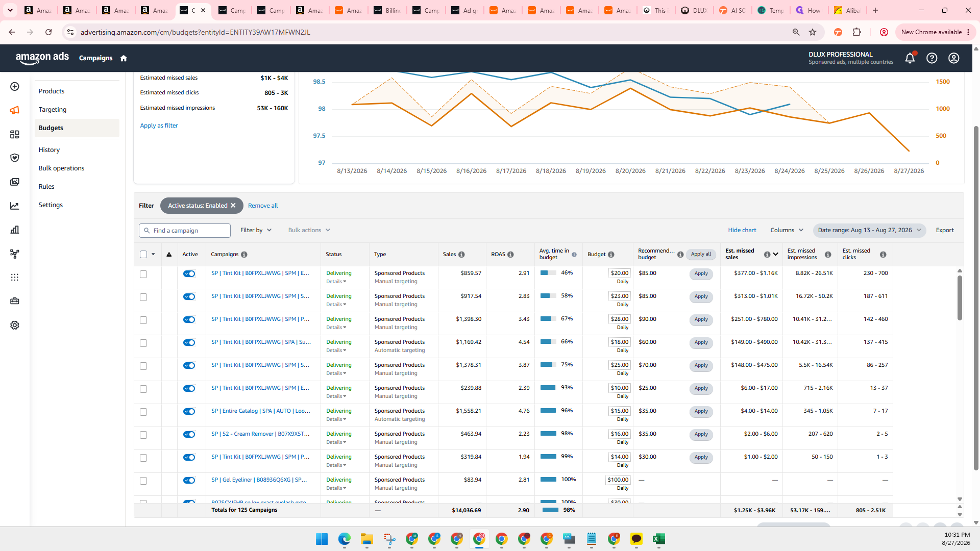This screenshot has height=551, width=980.
Task: Open File Explorer from the taskbar
Action: pos(367,539)
